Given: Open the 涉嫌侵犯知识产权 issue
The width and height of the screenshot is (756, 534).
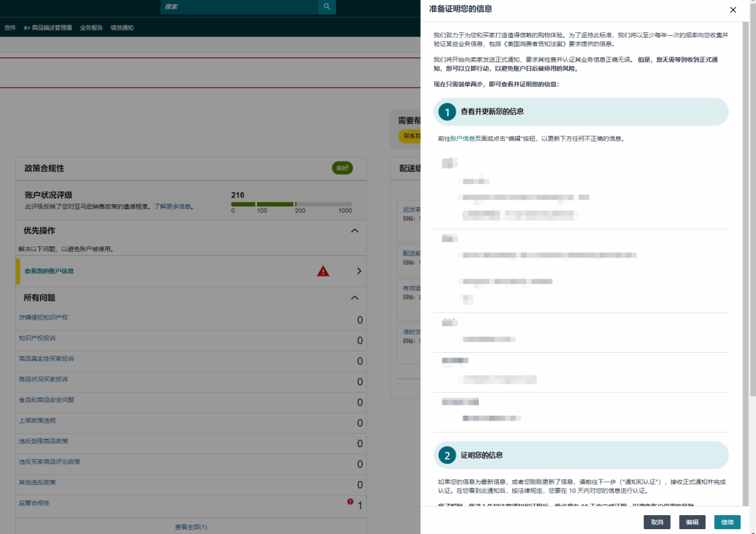Looking at the screenshot, I should click(x=43, y=318).
